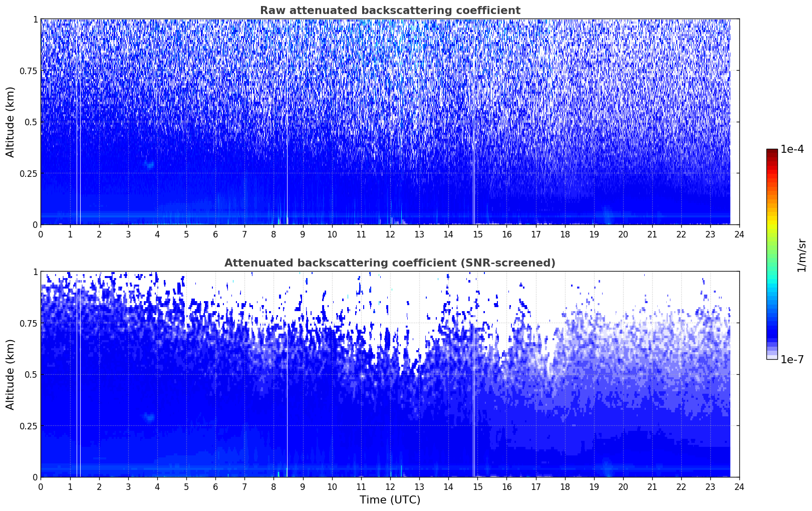Click the "0.75" altitude tick on the SNR-screened plot

tap(29, 323)
